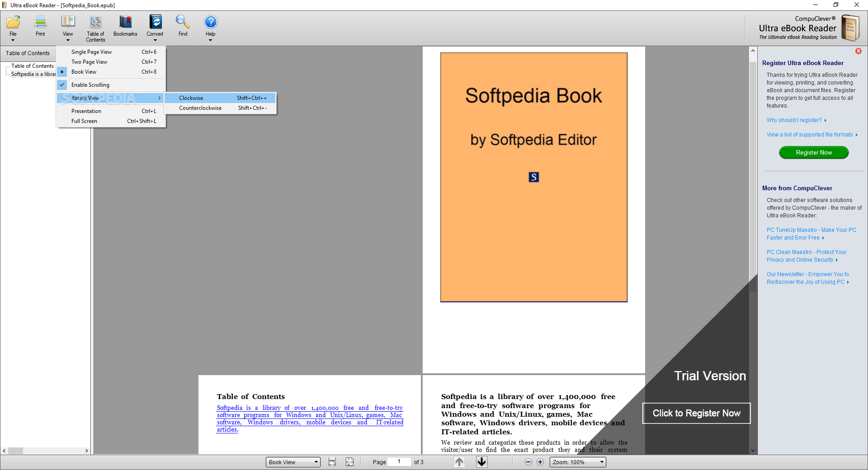Image resolution: width=868 pixels, height=470 pixels.
Task: Close the registration side panel
Action: tap(858, 51)
